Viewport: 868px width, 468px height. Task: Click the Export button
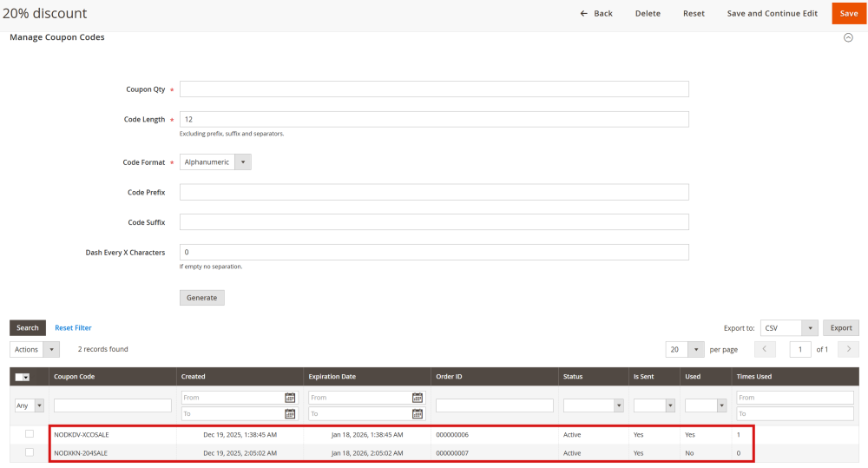[x=841, y=328]
